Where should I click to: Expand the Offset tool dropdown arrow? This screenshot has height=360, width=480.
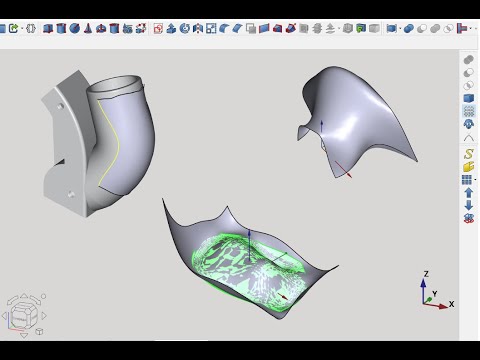point(339,29)
